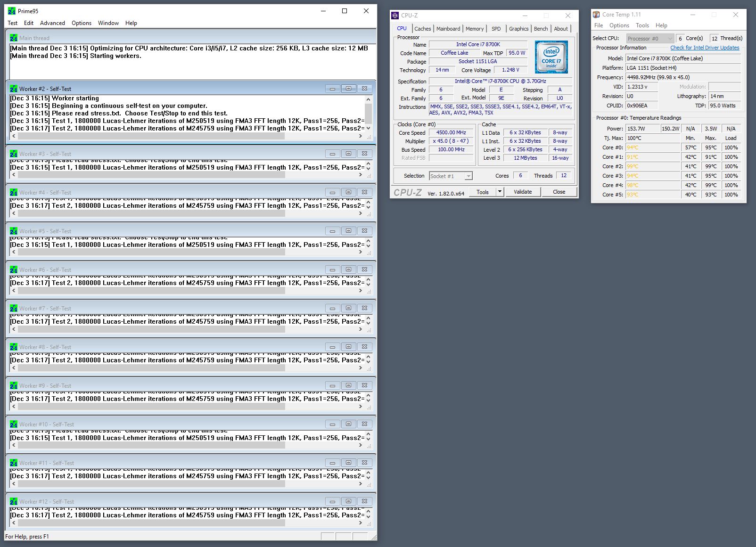
Task: Click the Intel Core i7 logo in CPU-Z
Action: (x=551, y=57)
